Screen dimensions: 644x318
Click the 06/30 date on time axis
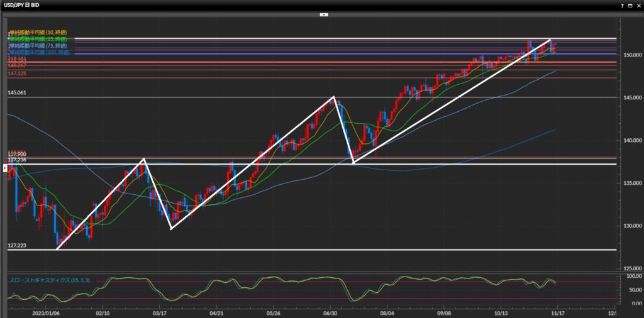(x=331, y=311)
